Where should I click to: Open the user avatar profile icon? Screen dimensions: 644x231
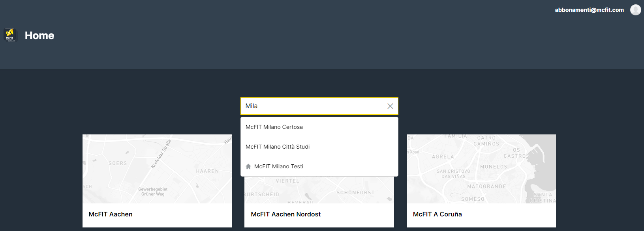pyautogui.click(x=635, y=10)
